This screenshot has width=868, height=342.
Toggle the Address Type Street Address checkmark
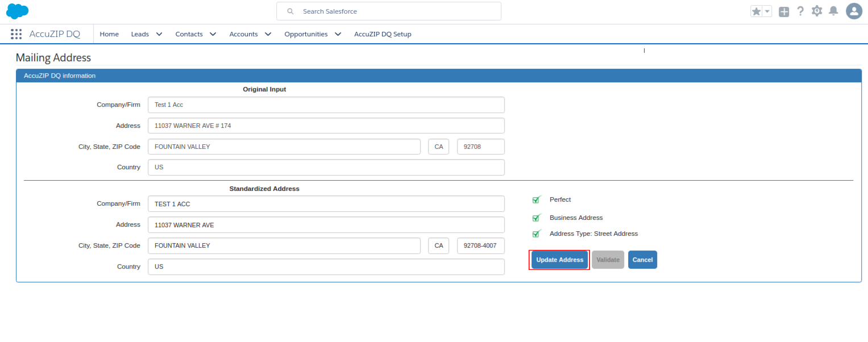pyautogui.click(x=537, y=233)
